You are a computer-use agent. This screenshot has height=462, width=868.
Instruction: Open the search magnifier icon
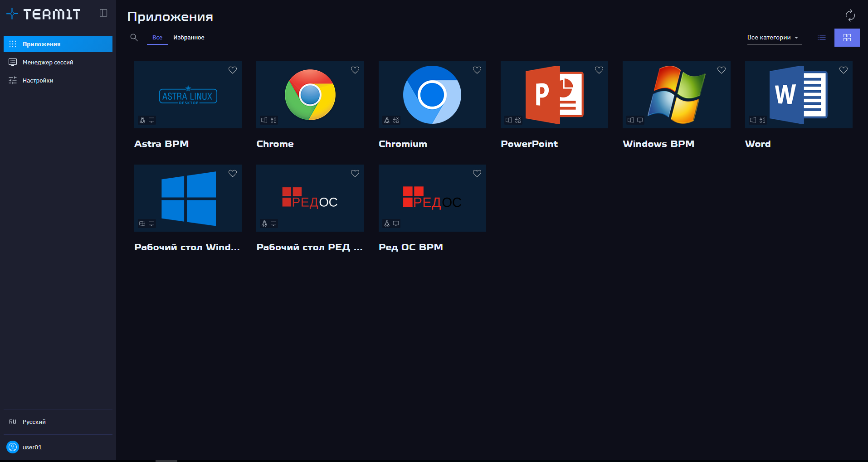pyautogui.click(x=134, y=37)
